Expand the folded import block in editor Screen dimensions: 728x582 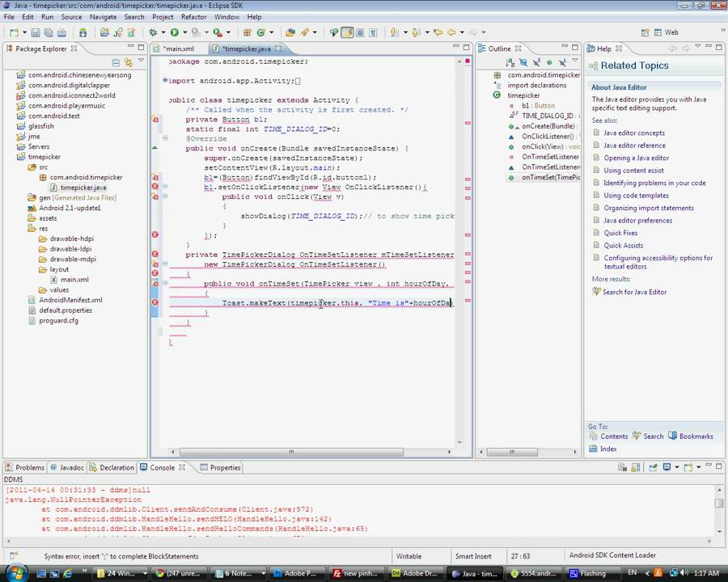(165, 81)
